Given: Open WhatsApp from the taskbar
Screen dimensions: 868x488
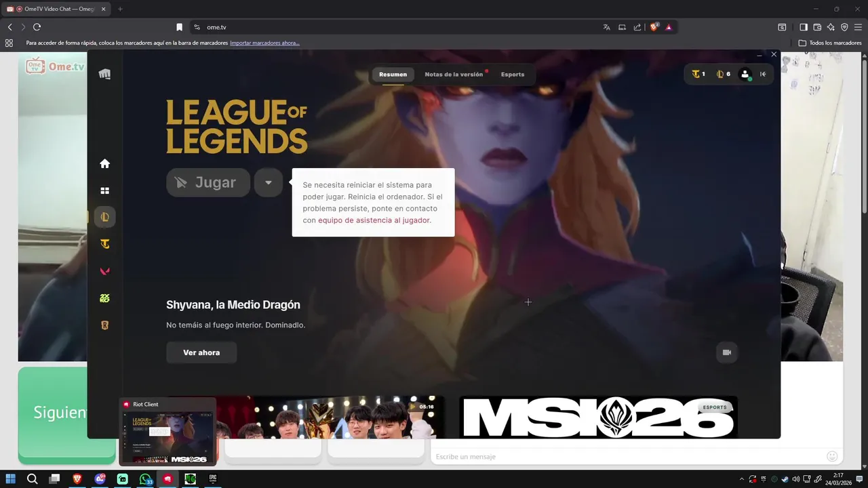Looking at the screenshot, I should 145,479.
